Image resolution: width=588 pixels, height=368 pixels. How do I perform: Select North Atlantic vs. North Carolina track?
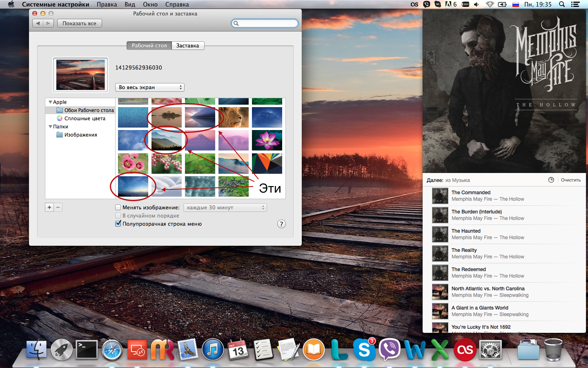[x=505, y=292]
